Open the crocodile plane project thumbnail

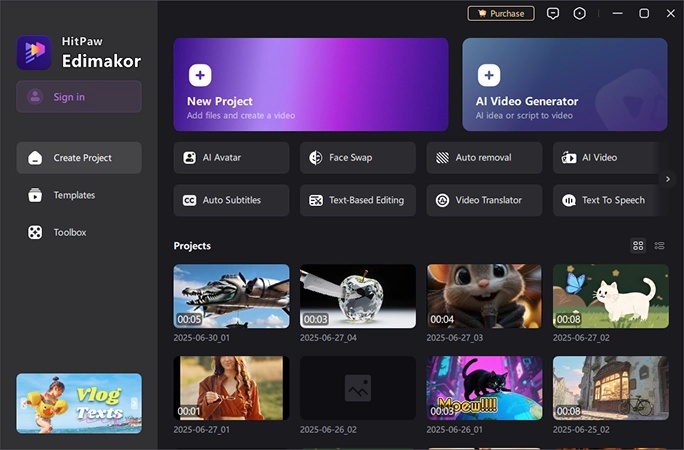pos(231,296)
